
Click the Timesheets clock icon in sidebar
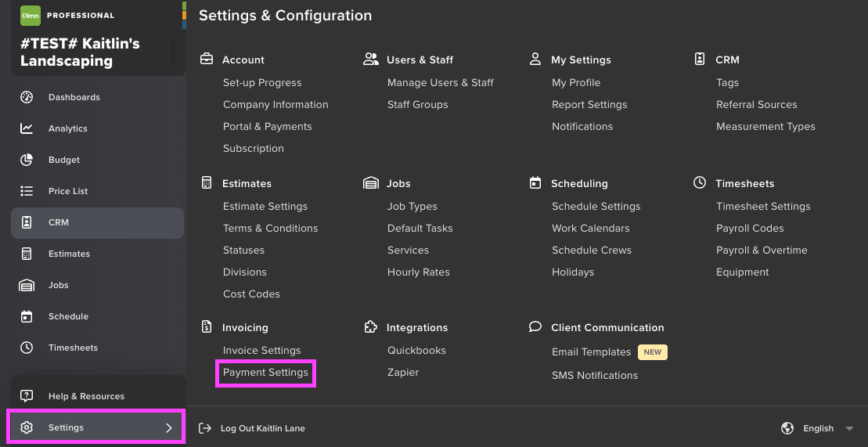27,348
